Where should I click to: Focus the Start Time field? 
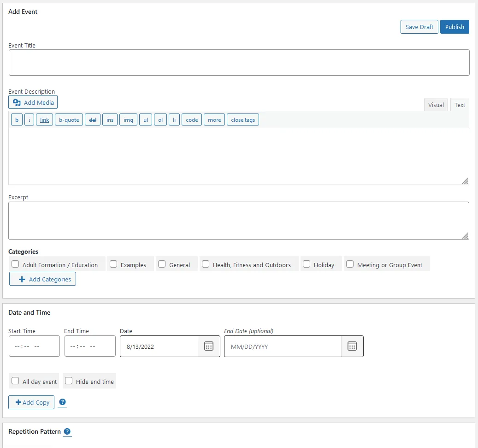tap(34, 346)
